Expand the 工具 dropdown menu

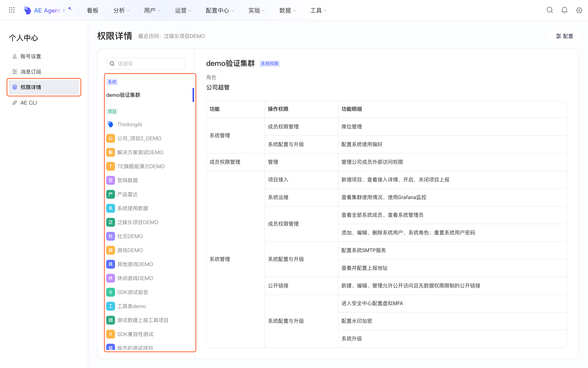tap(318, 10)
